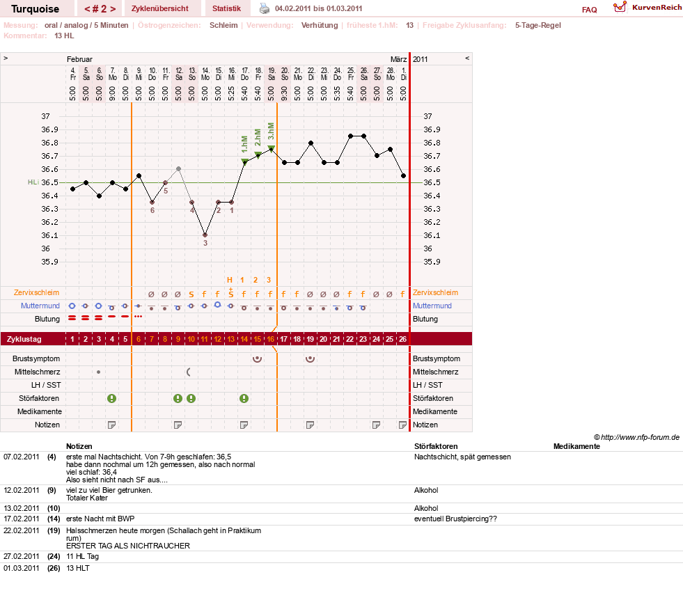Collapse chart with top-left > arrow
The width and height of the screenshot is (683, 616).
point(6,58)
